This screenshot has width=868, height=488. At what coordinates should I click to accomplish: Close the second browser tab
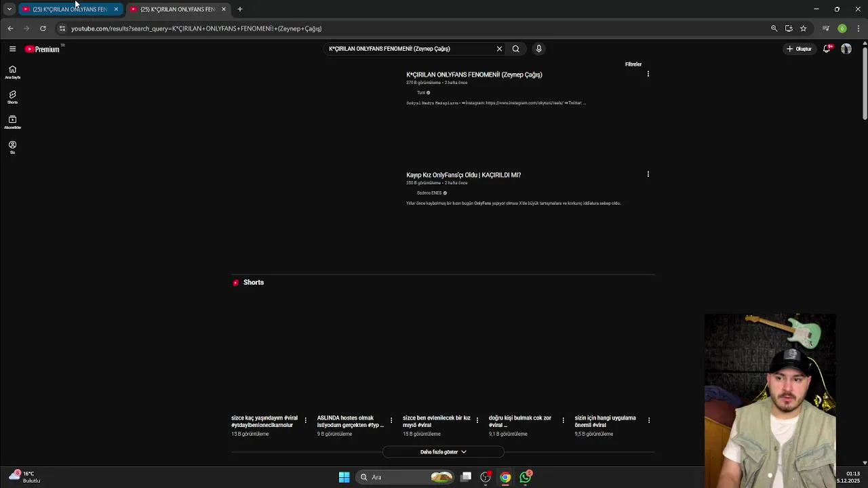[x=223, y=9]
